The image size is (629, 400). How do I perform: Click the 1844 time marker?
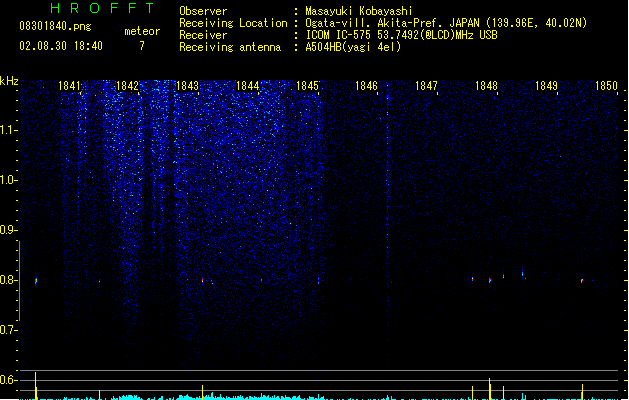[x=248, y=86]
